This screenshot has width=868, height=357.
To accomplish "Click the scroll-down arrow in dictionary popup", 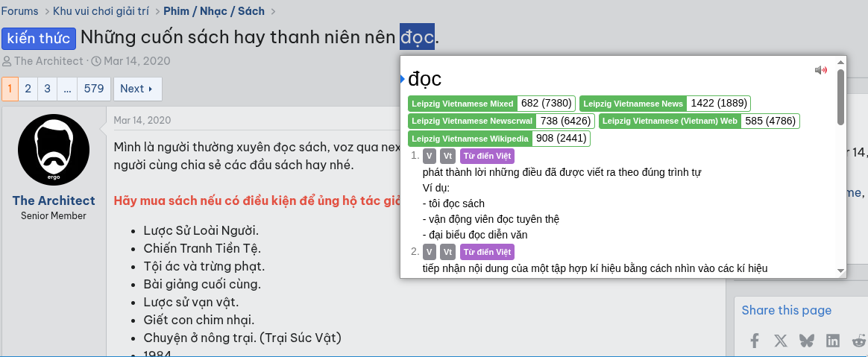I will (x=840, y=271).
